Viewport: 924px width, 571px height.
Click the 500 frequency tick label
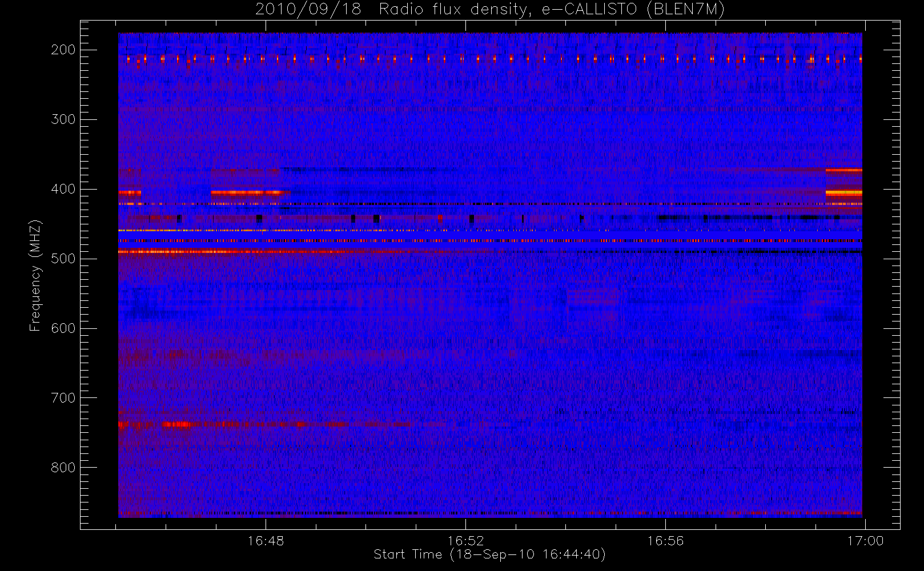click(x=63, y=259)
